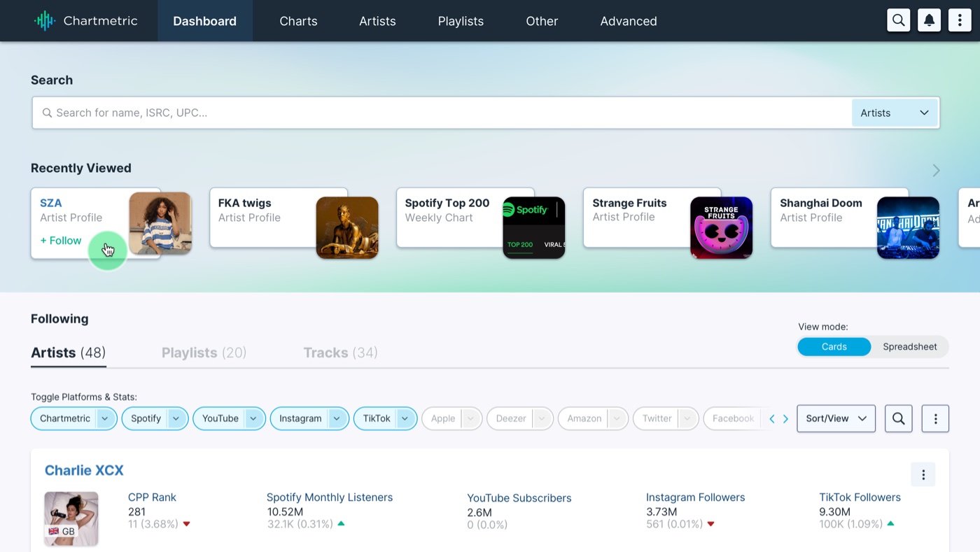Expand the Chartmetric chip dropdown arrow
This screenshot has width=980, height=552.
click(105, 418)
